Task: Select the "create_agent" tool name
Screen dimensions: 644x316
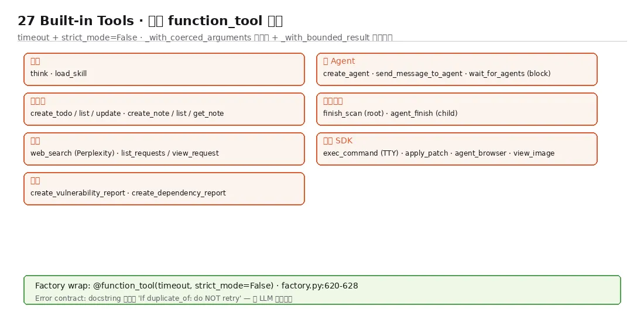Action: 346,74
